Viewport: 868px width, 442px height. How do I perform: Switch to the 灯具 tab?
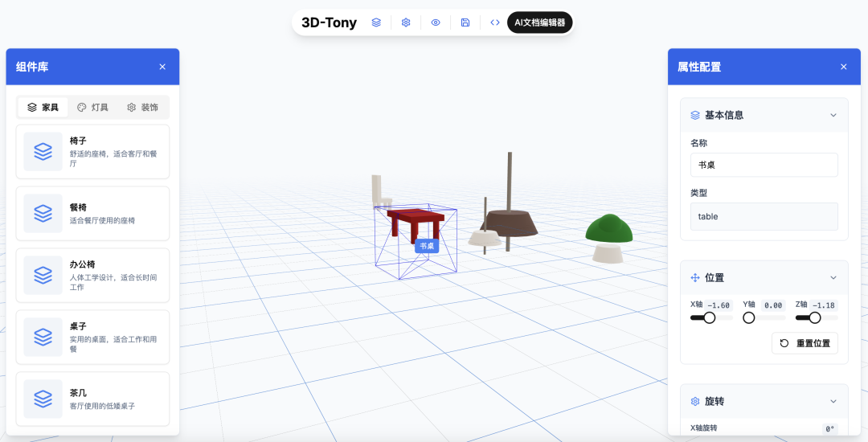click(92, 108)
